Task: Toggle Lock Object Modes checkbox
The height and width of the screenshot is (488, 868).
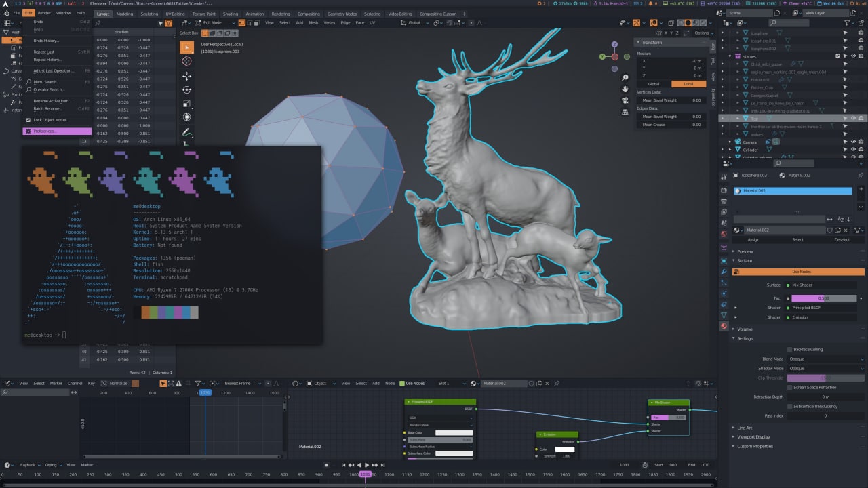Action: (x=28, y=120)
